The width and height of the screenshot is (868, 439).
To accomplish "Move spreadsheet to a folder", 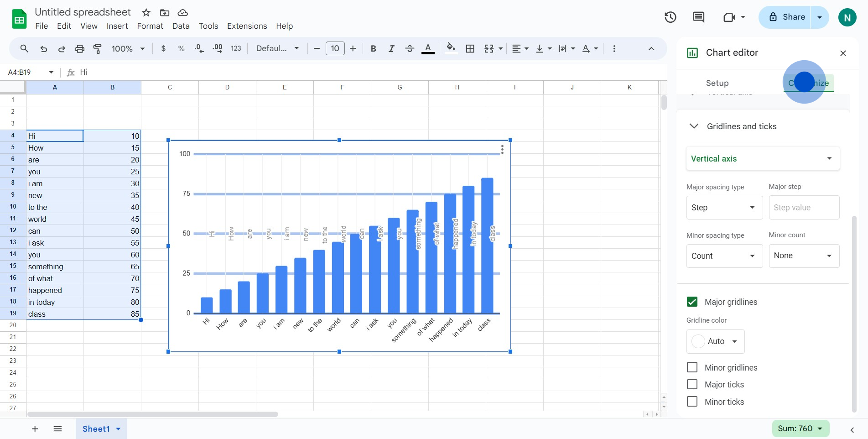I will pyautogui.click(x=165, y=13).
